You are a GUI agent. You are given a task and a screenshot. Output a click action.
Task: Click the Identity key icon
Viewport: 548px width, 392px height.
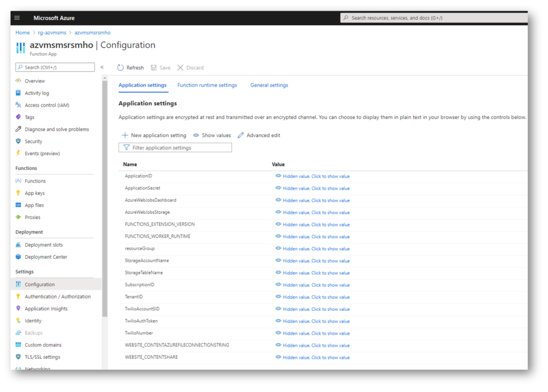[19, 320]
